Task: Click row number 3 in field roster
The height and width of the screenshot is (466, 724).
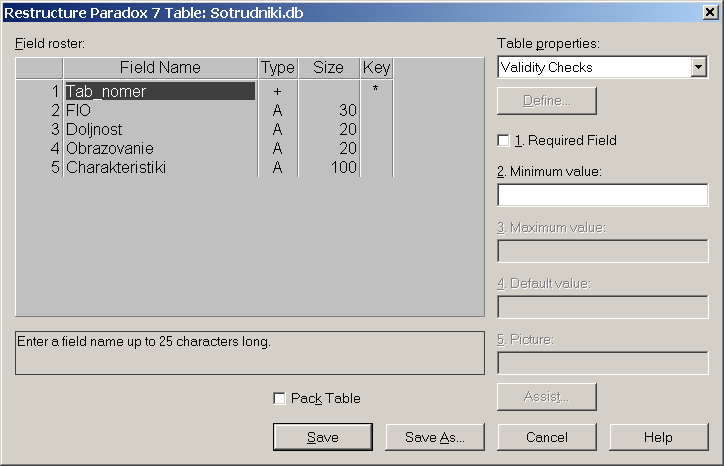Action: tap(41, 129)
